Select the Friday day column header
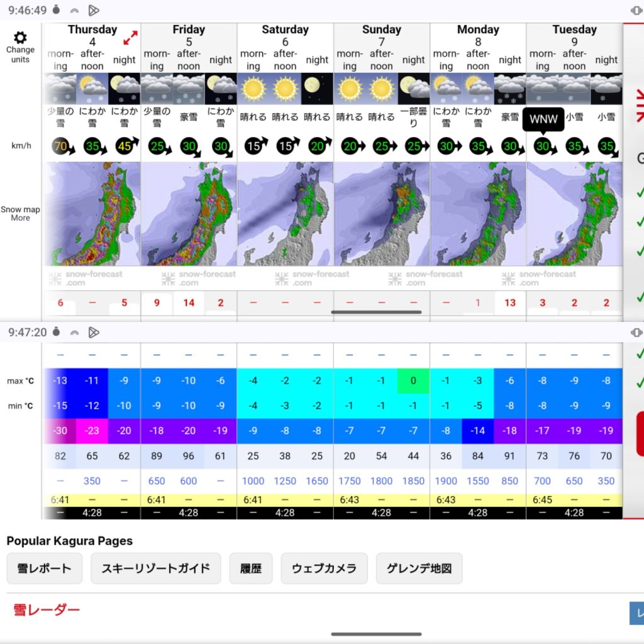644x644 pixels. pos(189,35)
